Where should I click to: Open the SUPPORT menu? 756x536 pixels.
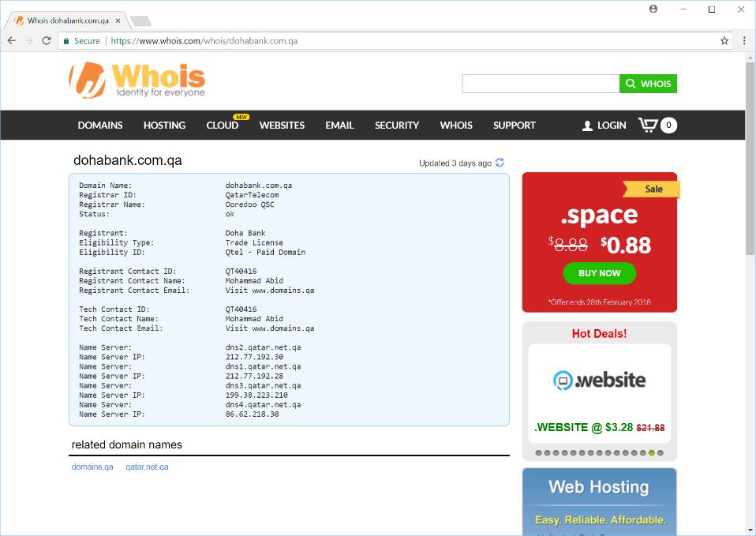pos(515,126)
